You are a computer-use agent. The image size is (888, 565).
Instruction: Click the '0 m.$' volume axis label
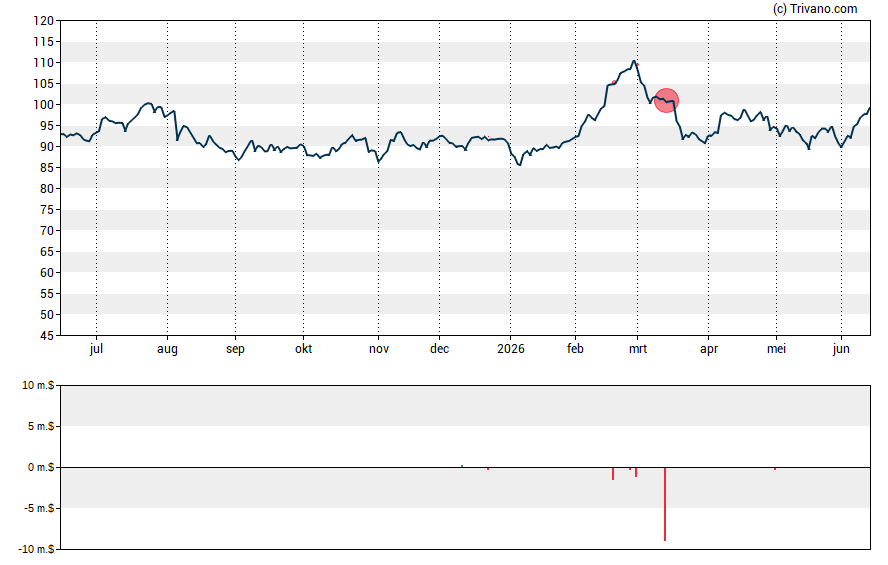[x=41, y=467]
